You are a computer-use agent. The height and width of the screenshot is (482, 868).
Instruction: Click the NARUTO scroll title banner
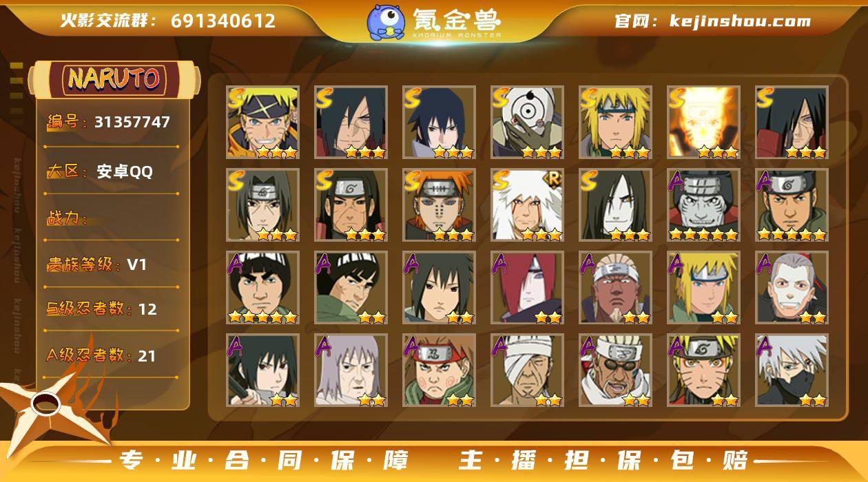click(114, 78)
